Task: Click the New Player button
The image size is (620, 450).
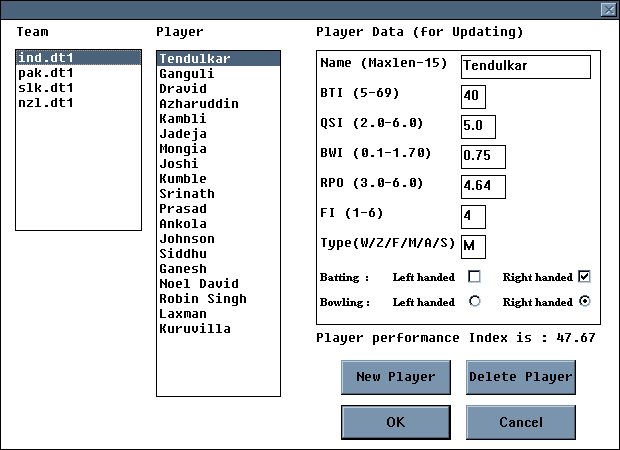Action: point(396,377)
